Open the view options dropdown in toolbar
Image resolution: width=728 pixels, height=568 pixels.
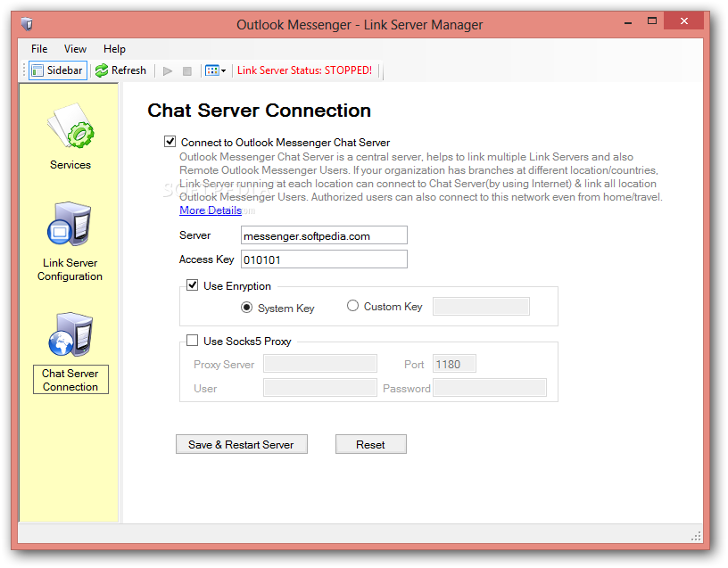click(x=215, y=70)
